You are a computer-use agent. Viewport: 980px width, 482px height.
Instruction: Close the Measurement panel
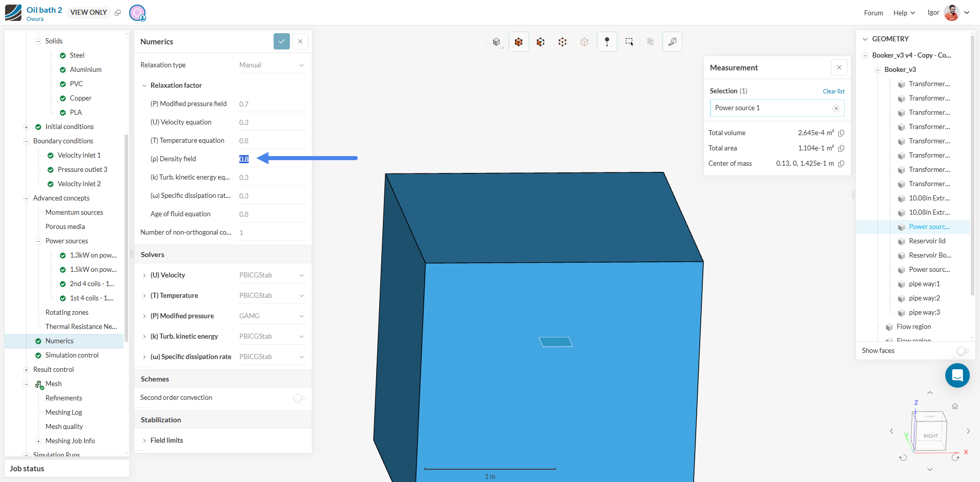pos(839,67)
